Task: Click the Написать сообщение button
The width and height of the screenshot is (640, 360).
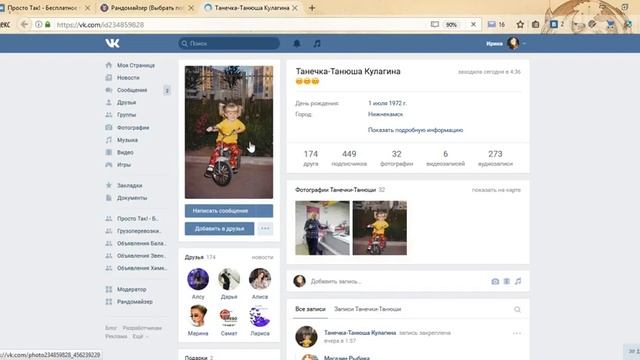Action: tap(229, 211)
